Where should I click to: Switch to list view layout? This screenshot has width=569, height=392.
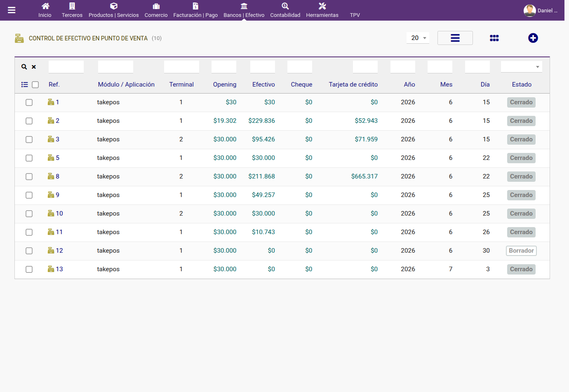pyautogui.click(x=455, y=38)
